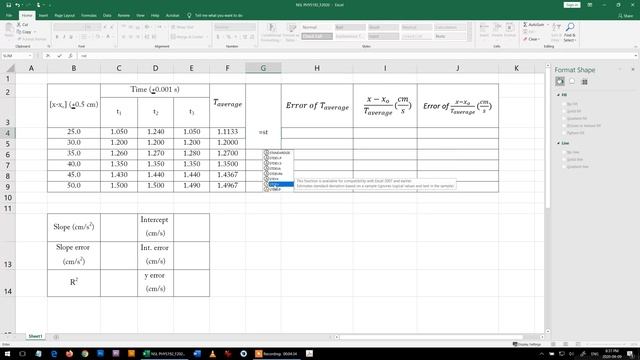Open Insert Function fx dialog
The width and height of the screenshot is (640, 360).
point(70,56)
